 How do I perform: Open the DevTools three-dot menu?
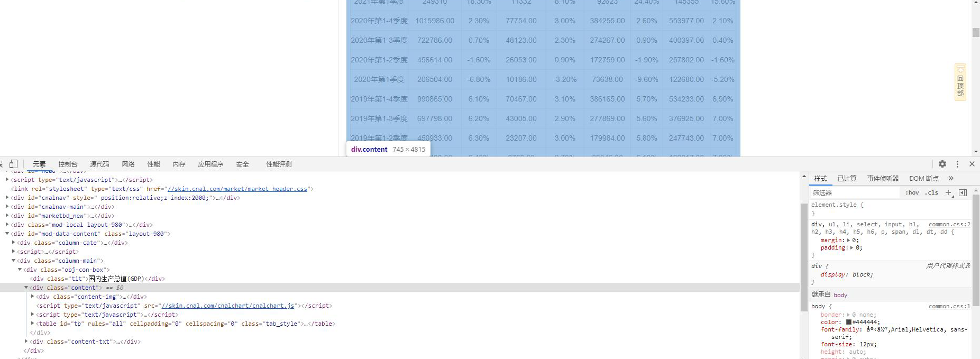pyautogui.click(x=957, y=164)
